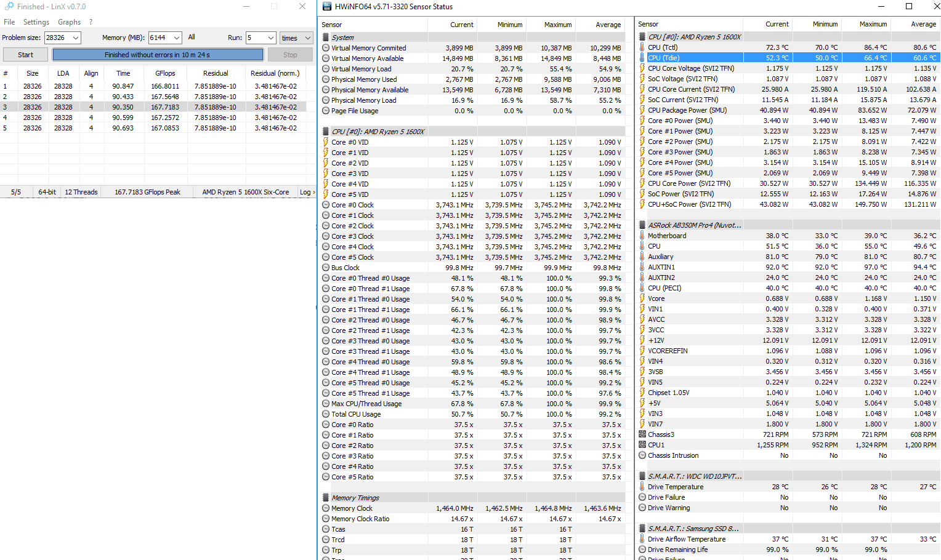Click the '12 Threads' status bar entry
This screenshot has height=560, width=941.
tap(81, 192)
